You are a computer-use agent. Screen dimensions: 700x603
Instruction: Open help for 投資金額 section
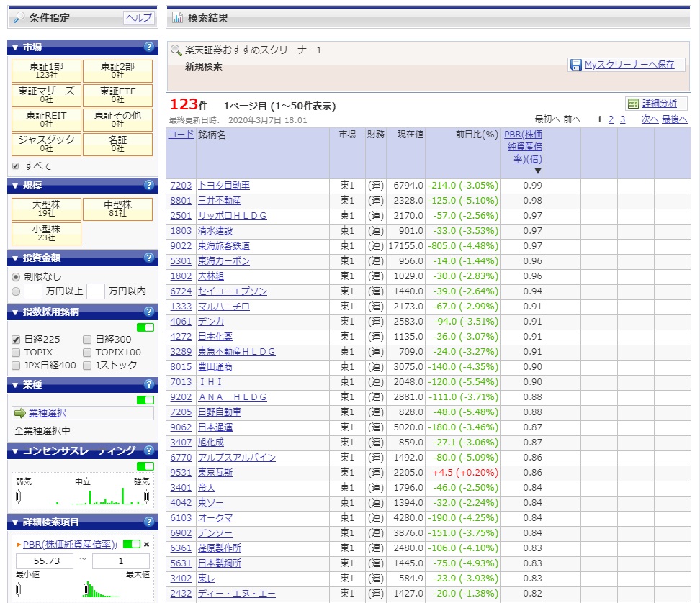tap(149, 258)
